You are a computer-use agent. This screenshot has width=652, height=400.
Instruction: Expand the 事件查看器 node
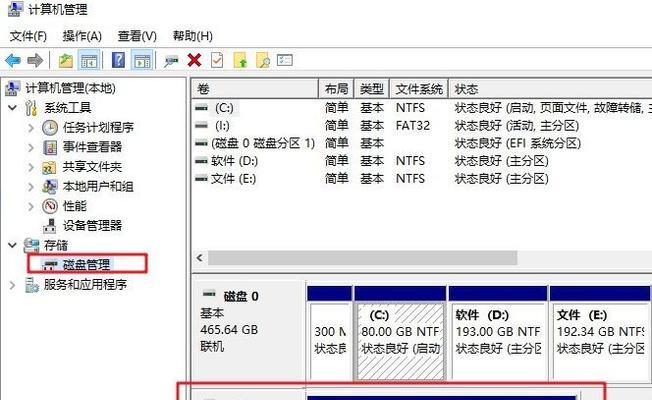pyautogui.click(x=31, y=147)
